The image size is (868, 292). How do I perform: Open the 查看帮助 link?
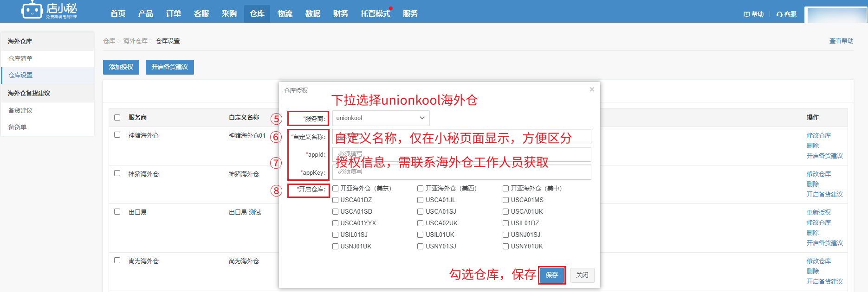pyautogui.click(x=842, y=41)
